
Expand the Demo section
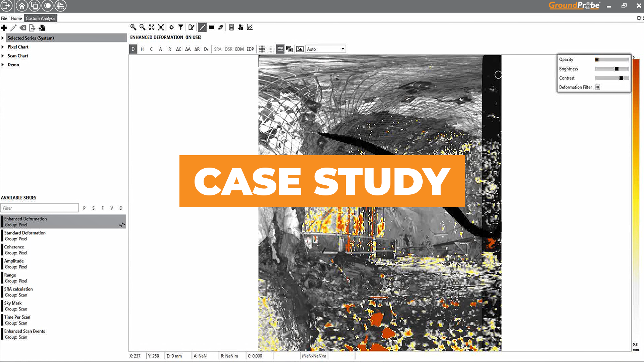13,64
